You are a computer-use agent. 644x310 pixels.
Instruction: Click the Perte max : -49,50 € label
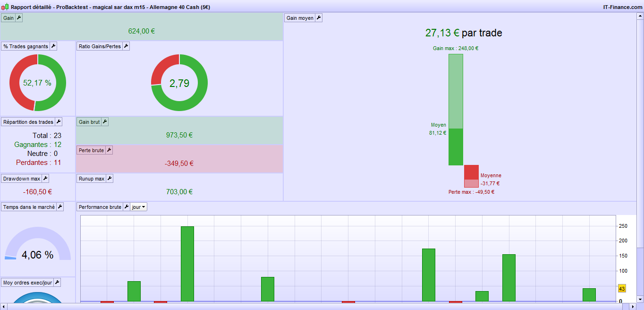coord(471,192)
